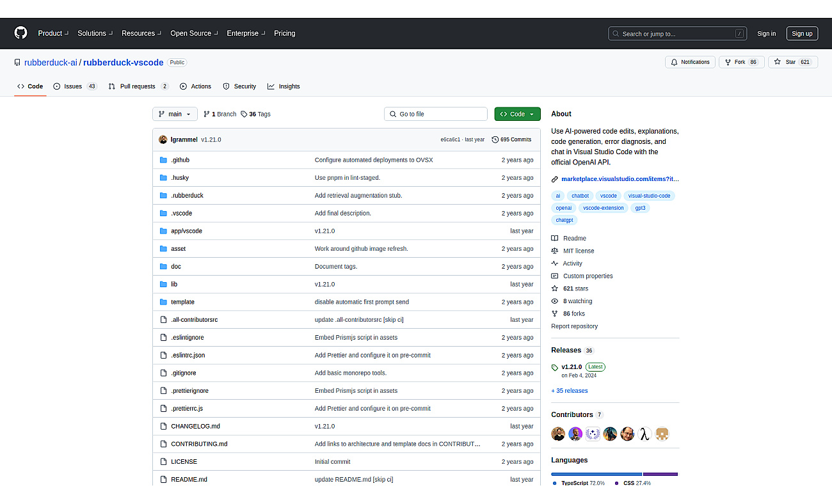Screen dimensions: 832x504
Task: Click the bell icon on Notifications button
Action: tap(675, 62)
